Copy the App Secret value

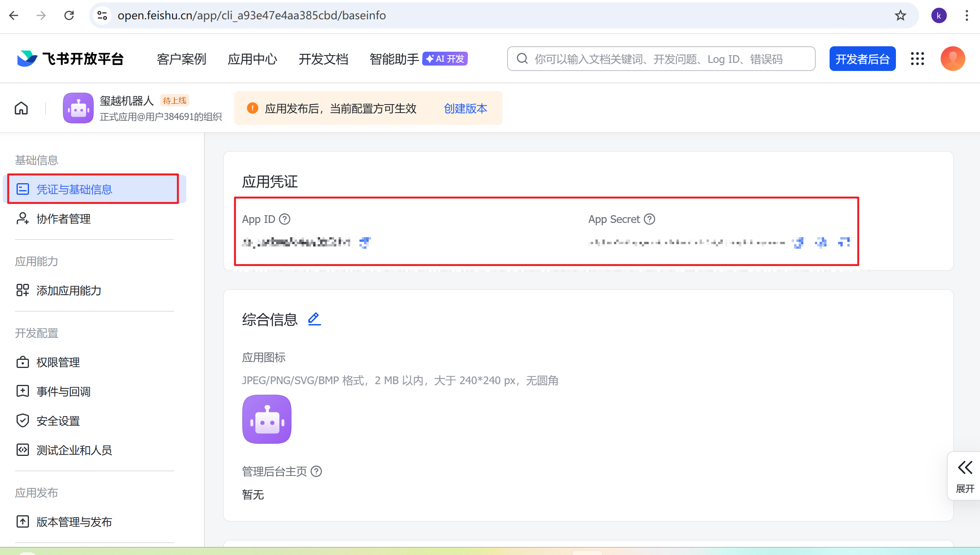tap(798, 242)
